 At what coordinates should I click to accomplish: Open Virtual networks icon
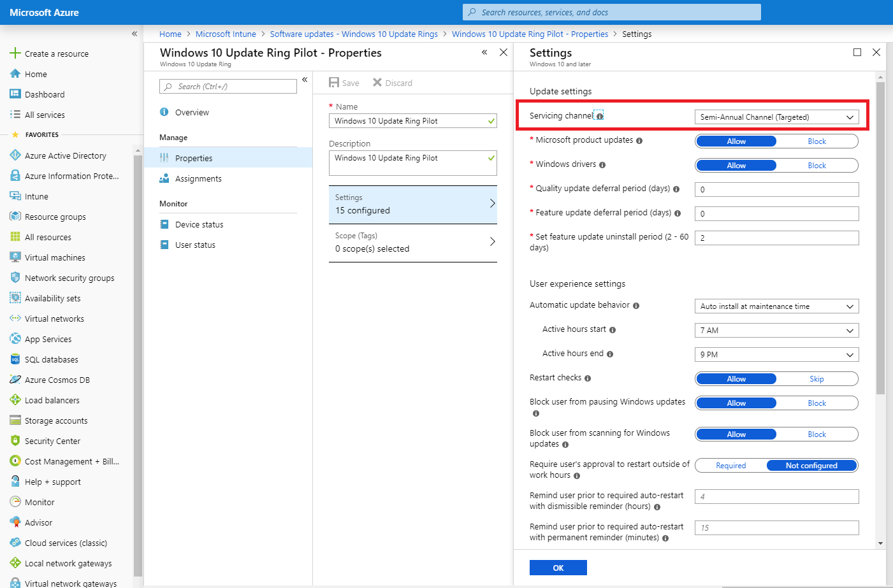15,319
